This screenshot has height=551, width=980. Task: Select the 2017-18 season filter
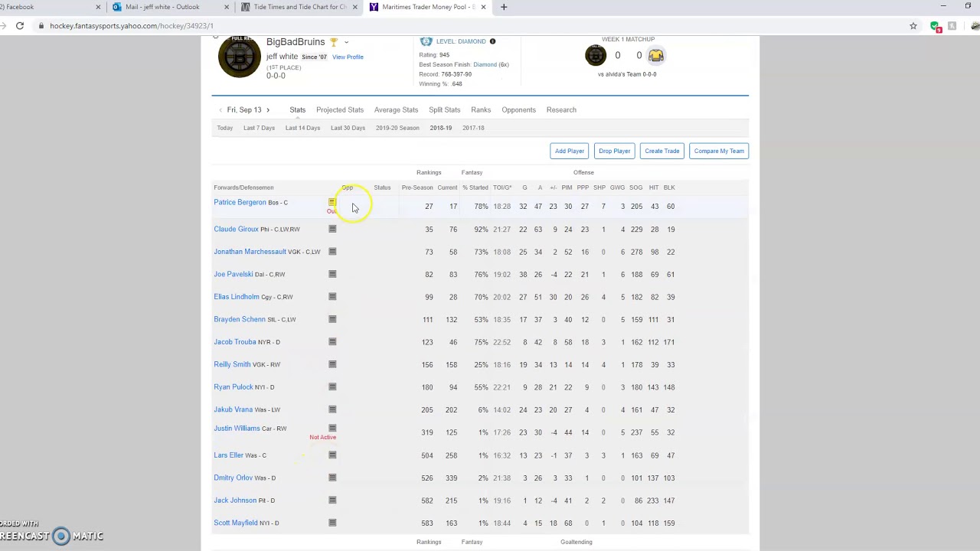tap(473, 128)
